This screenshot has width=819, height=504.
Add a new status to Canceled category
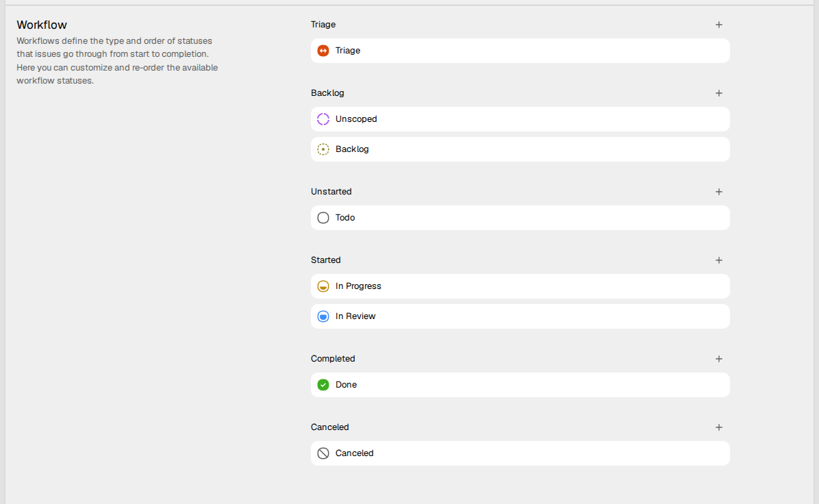point(719,427)
